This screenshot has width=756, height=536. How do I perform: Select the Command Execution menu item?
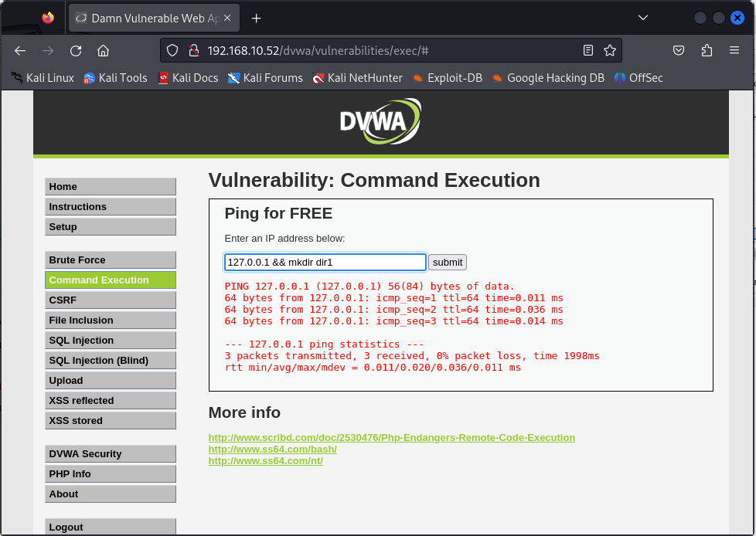pos(111,280)
